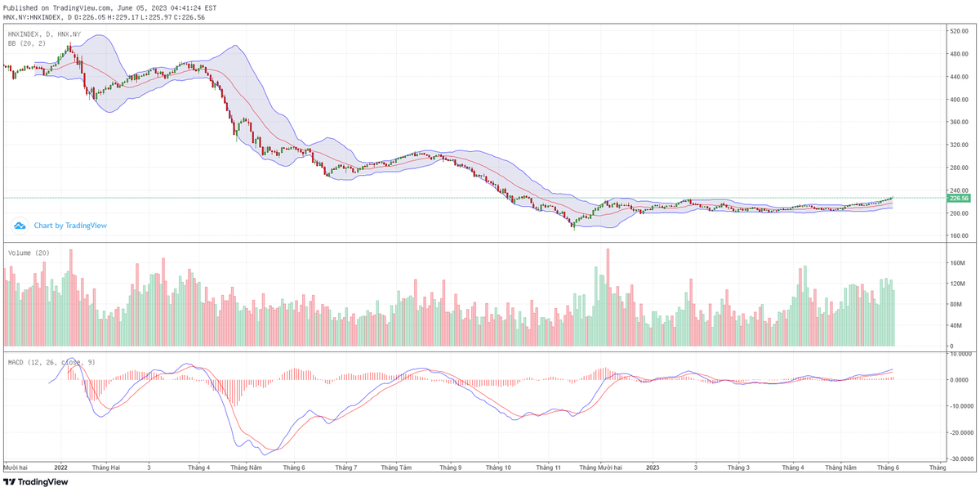Open the 'Chart by TradingView' link

70,226
